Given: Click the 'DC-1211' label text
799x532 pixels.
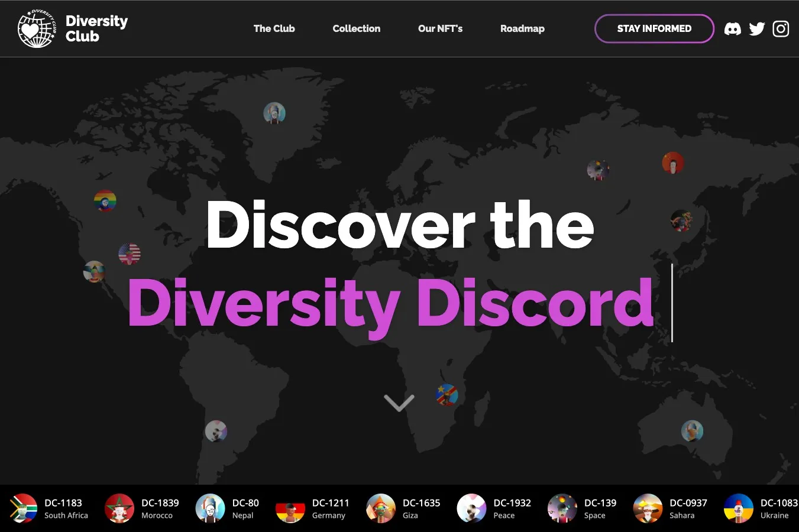Looking at the screenshot, I should [331, 503].
